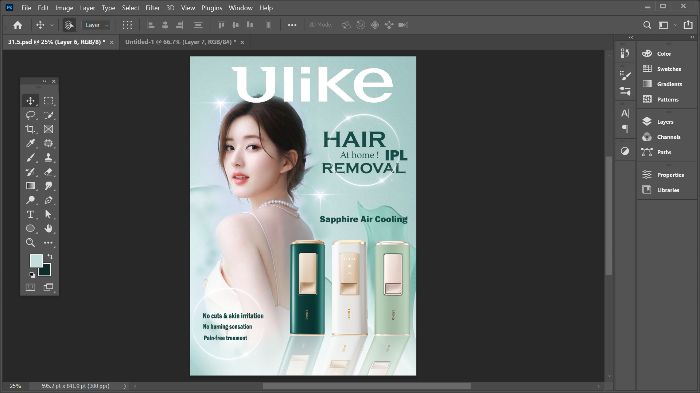Viewport: 700px width, 393px height.
Task: Select the Lasso tool
Action: tap(30, 115)
